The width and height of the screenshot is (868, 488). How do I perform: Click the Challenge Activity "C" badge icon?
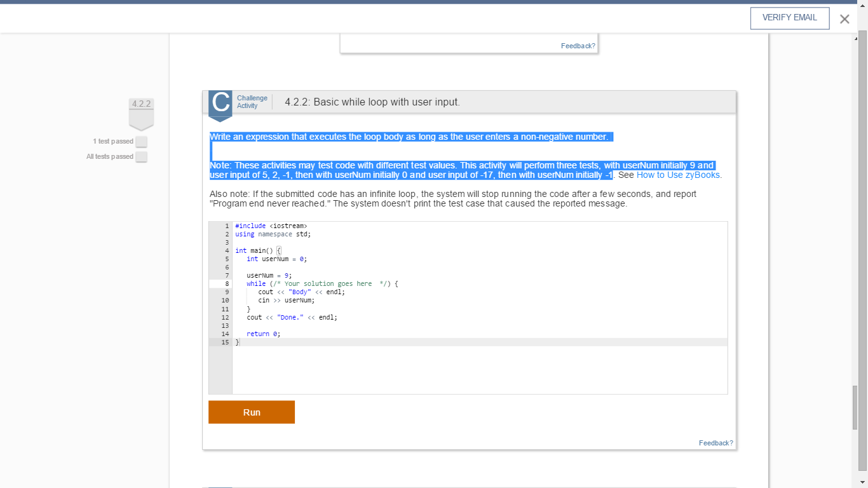click(x=219, y=105)
